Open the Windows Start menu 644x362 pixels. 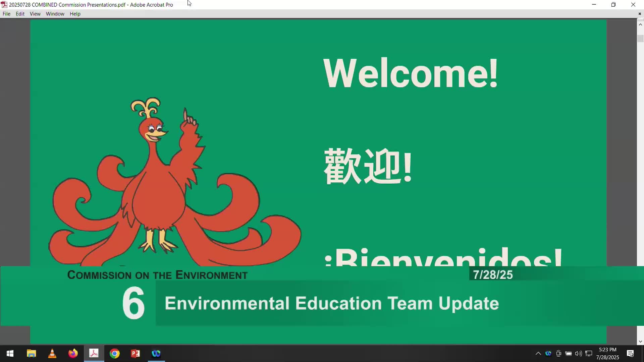coord(10,353)
